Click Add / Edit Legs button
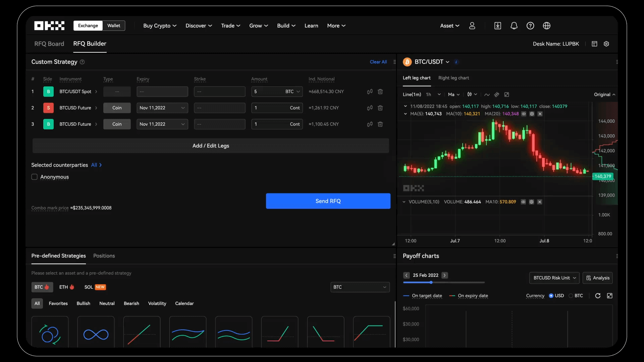This screenshot has width=644, height=362. pyautogui.click(x=211, y=145)
